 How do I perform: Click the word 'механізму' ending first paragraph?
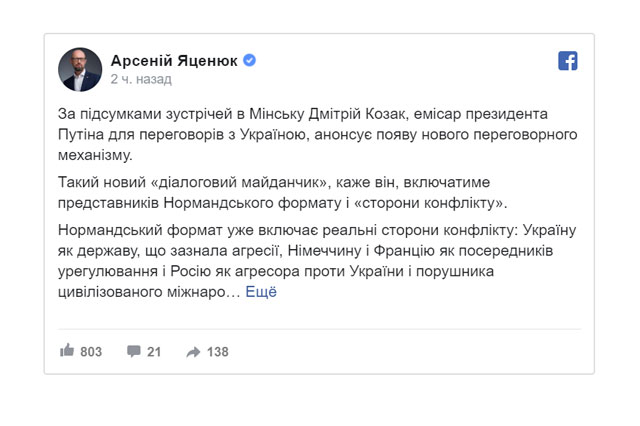click(x=93, y=155)
